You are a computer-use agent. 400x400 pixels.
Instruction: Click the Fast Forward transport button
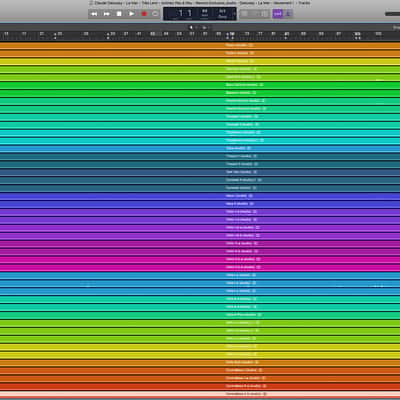point(107,14)
